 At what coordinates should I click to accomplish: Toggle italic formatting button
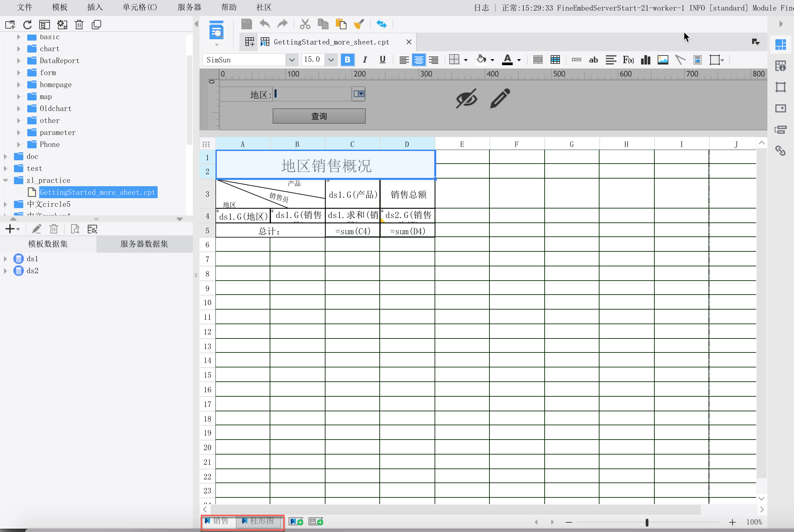pos(365,60)
